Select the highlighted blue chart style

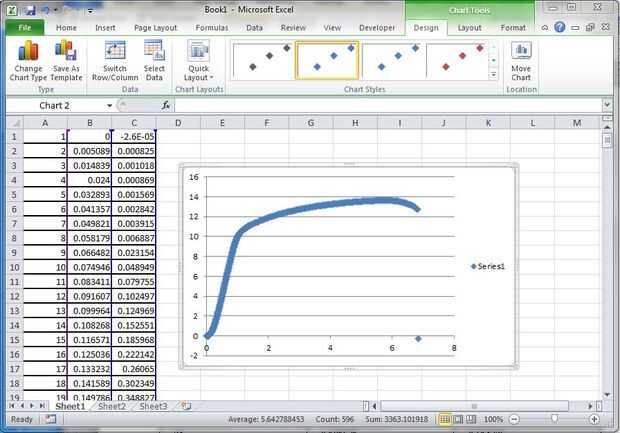pos(327,61)
